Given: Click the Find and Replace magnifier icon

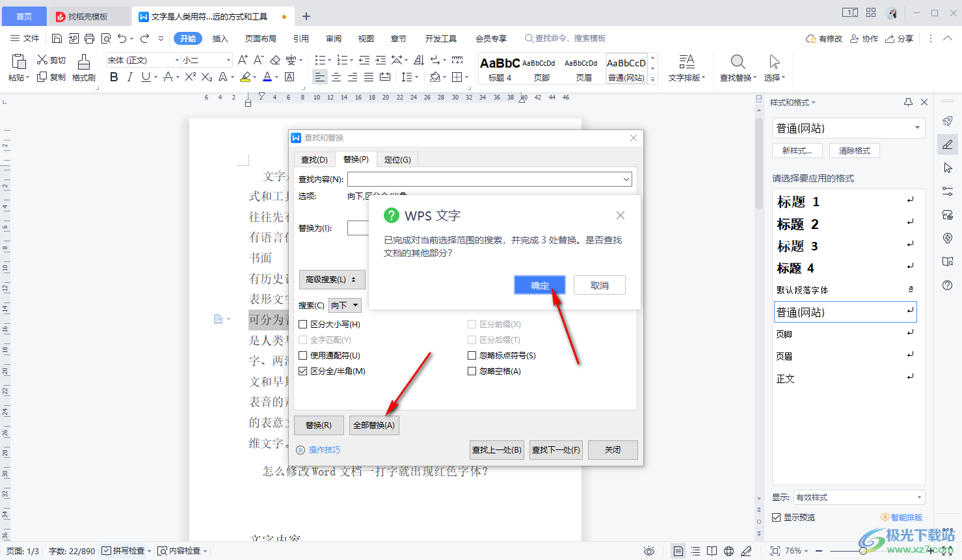Looking at the screenshot, I should tap(738, 62).
